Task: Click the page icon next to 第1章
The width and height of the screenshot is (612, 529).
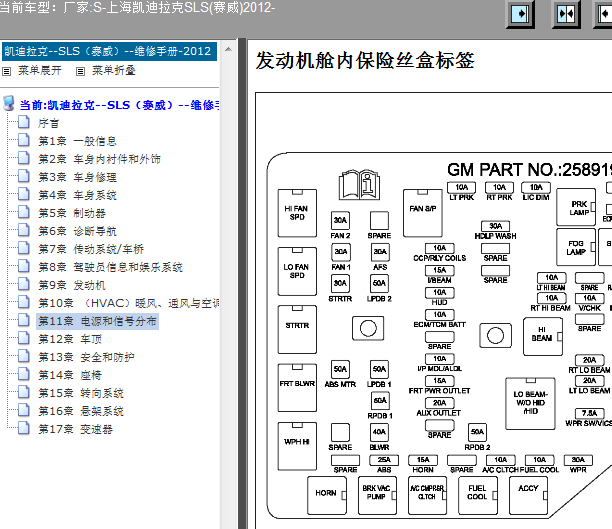Action: click(x=24, y=140)
